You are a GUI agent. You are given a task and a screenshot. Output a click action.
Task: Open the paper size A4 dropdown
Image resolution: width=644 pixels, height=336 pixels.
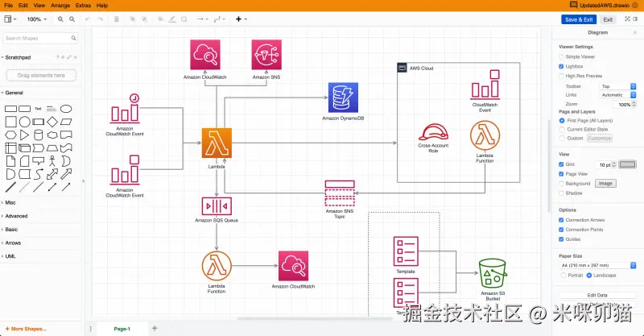click(x=597, y=265)
